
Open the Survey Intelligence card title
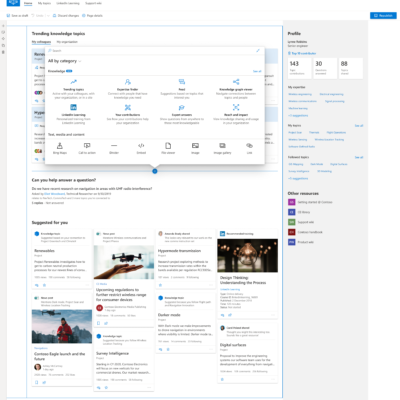[x=112, y=353]
